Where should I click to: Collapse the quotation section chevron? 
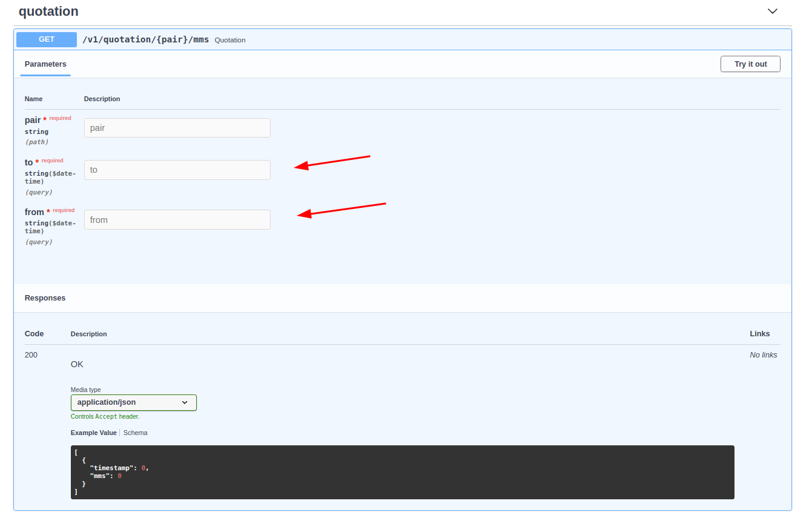pyautogui.click(x=772, y=11)
